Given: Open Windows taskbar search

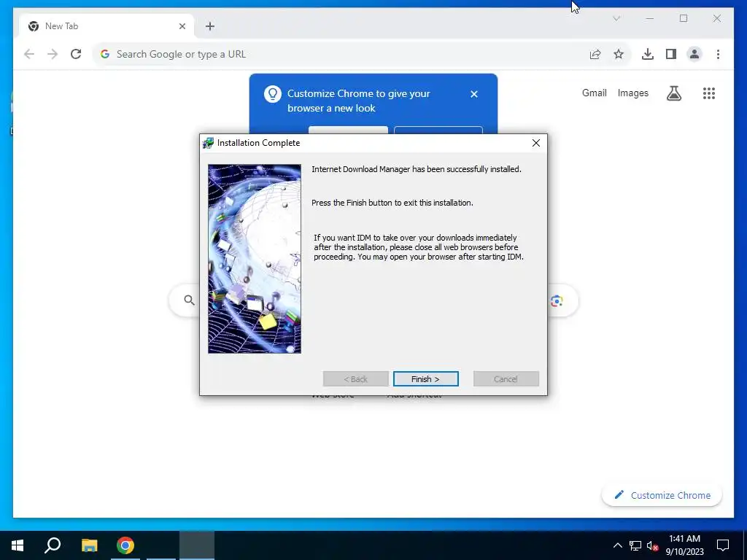Looking at the screenshot, I should coord(53,545).
